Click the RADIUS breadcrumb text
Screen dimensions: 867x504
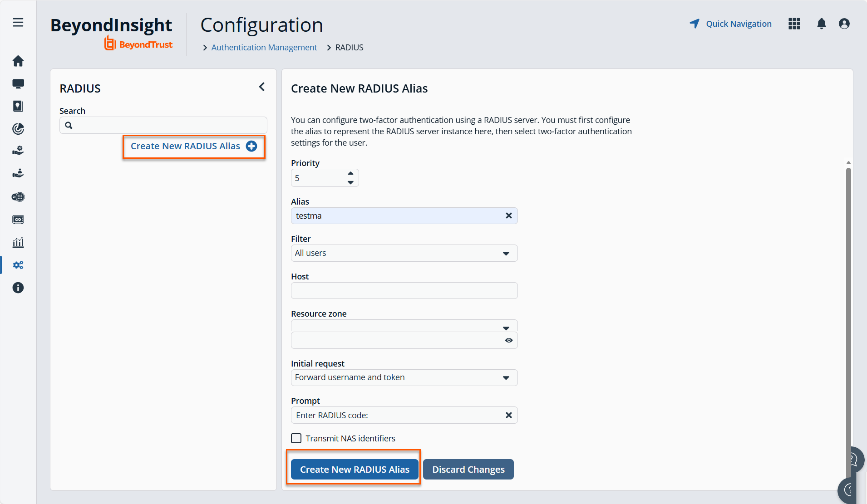[x=350, y=48]
